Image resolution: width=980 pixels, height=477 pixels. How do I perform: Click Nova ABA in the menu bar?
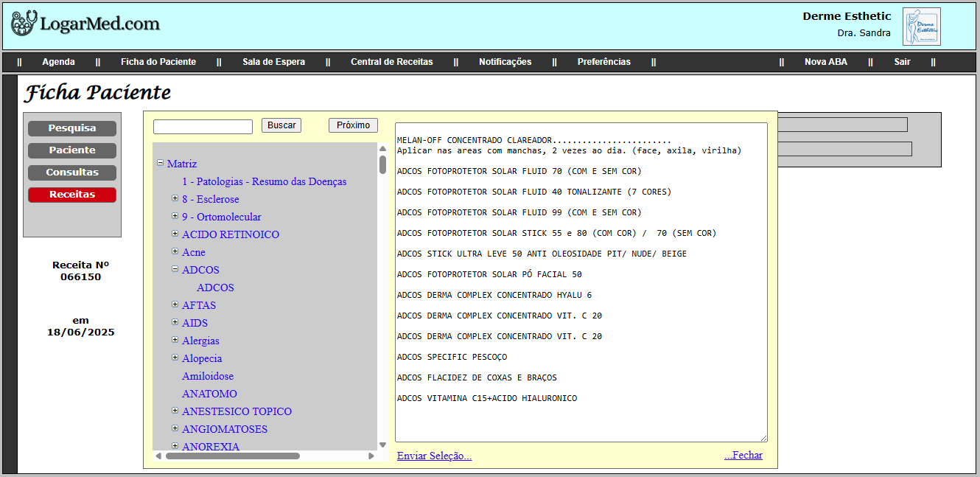tap(826, 62)
